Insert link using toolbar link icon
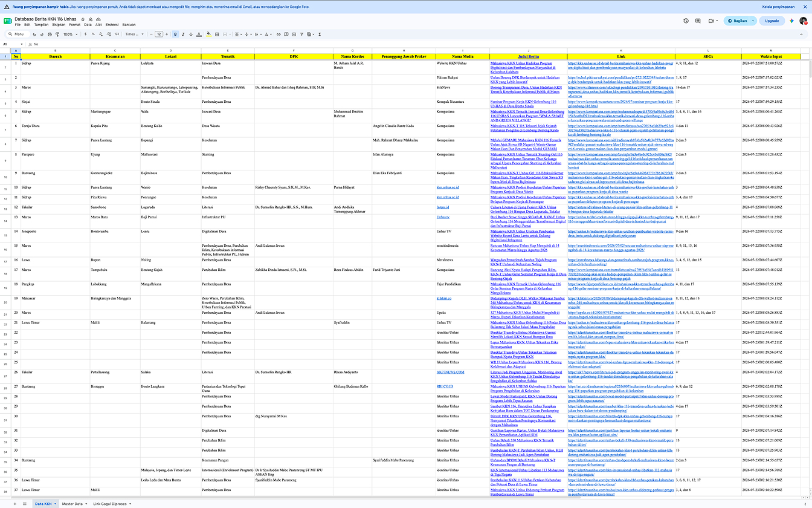 [279, 34]
